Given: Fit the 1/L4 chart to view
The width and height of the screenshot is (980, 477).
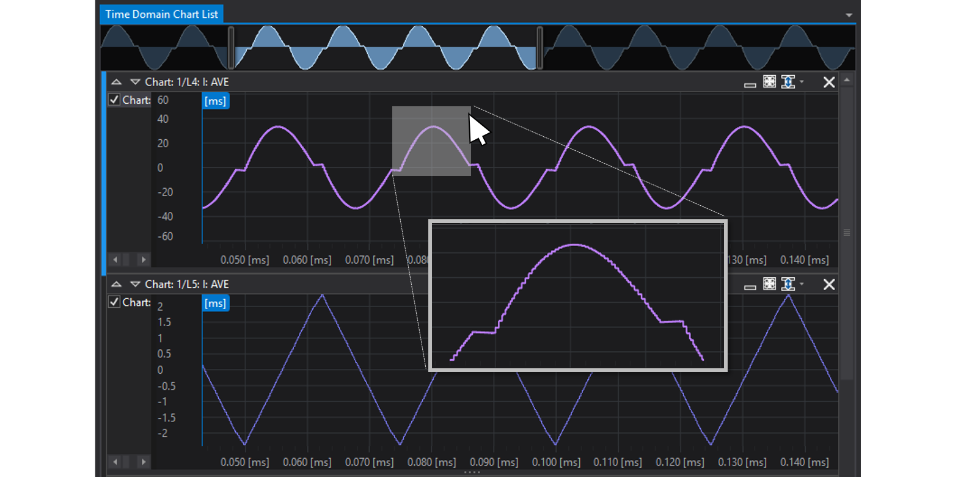Looking at the screenshot, I should 769,82.
